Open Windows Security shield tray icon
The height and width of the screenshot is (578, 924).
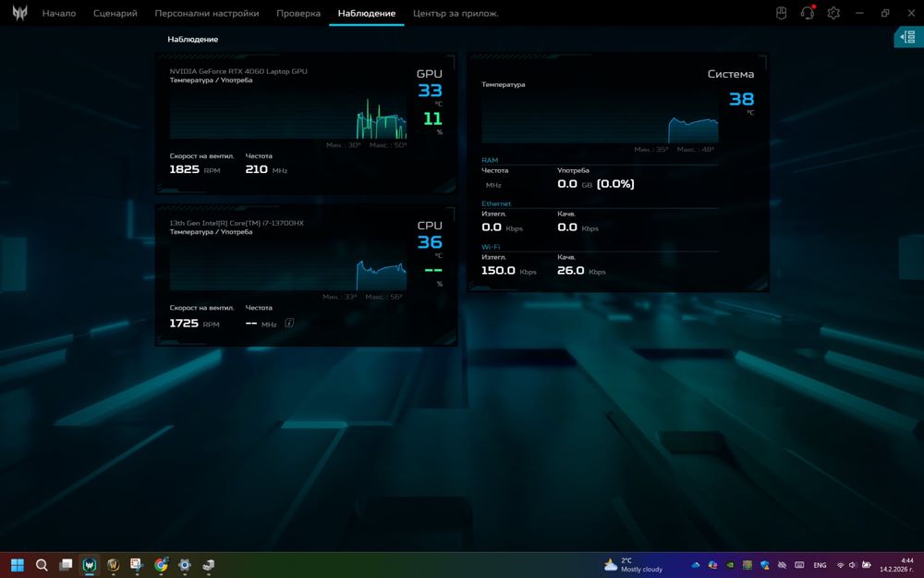coord(765,565)
